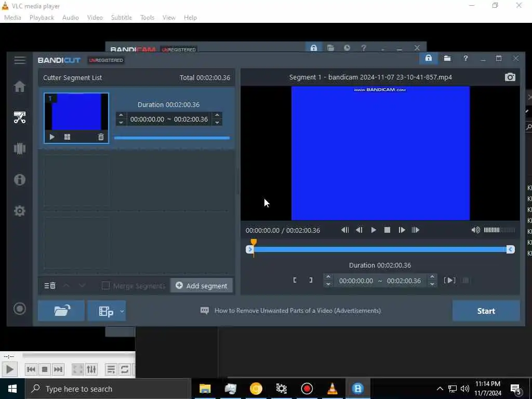Select the orange playhead marker on the timeline
Image resolution: width=532 pixels, height=399 pixels.
pos(254,242)
